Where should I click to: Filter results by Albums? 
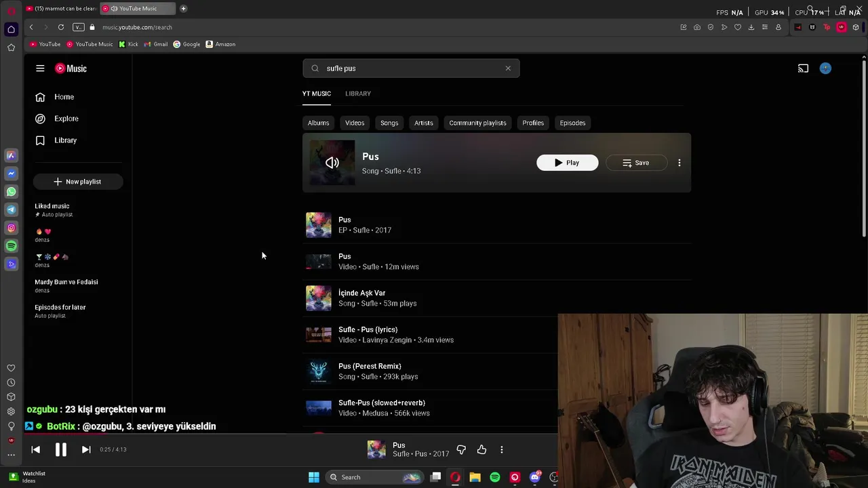(318, 123)
